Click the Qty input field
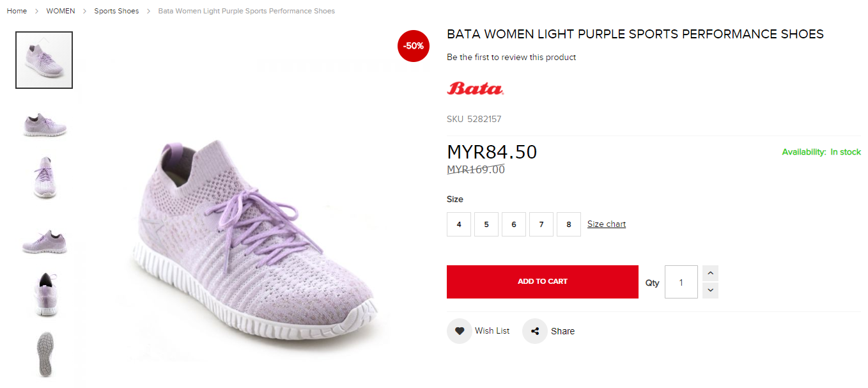This screenshot has width=868, height=388. (681, 282)
